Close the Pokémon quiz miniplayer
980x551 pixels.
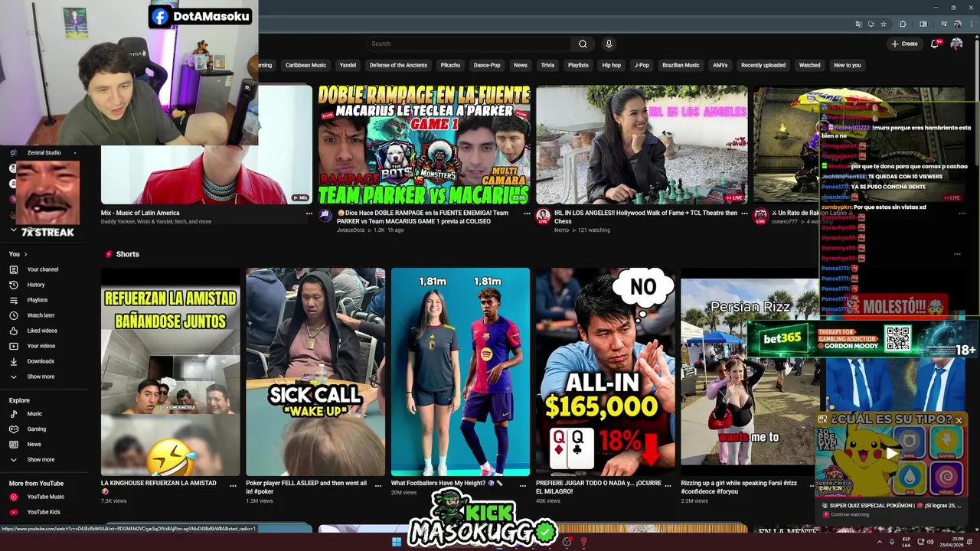pos(959,420)
